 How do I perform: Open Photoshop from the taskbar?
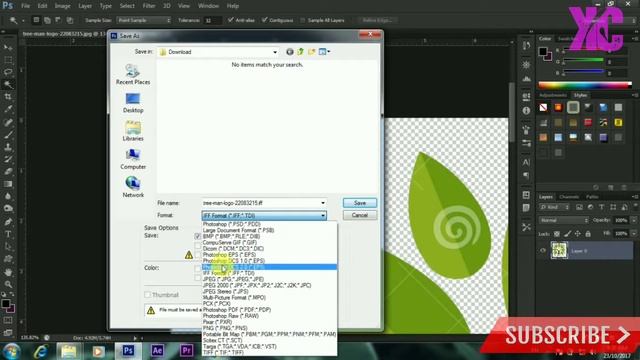click(128, 351)
